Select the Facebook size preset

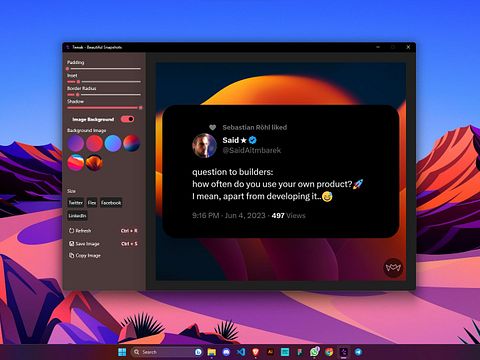111,203
